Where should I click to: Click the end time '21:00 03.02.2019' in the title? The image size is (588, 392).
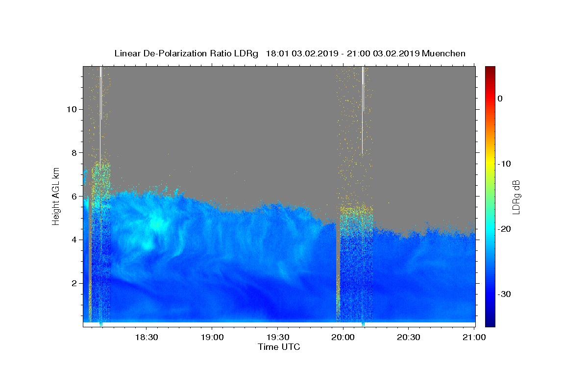click(x=384, y=53)
